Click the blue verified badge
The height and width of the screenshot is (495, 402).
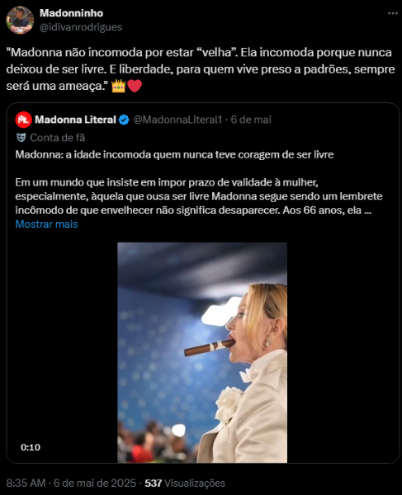(124, 120)
